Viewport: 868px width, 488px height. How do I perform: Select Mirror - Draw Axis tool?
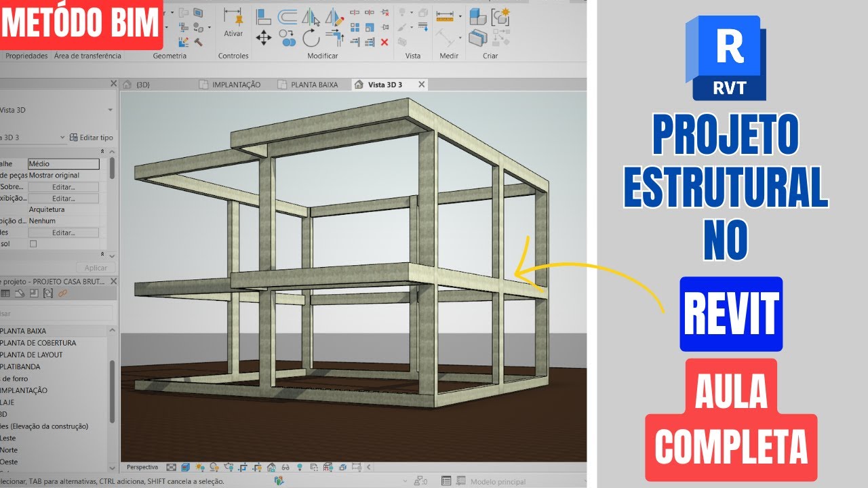334,16
